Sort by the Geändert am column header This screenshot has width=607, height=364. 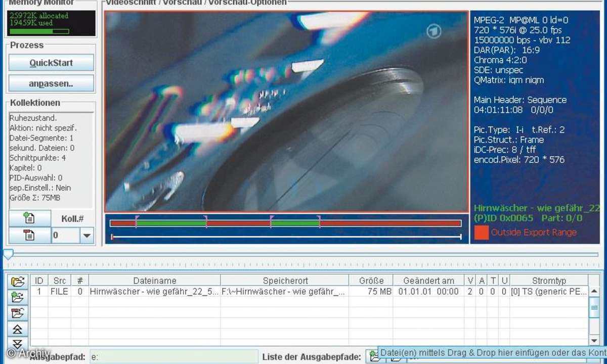coord(429,281)
